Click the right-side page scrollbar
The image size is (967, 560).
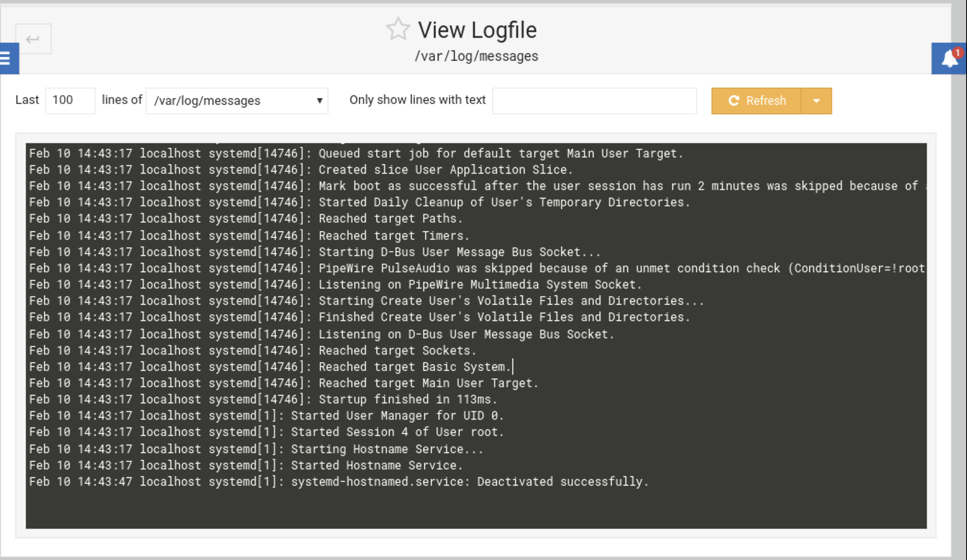(x=959, y=280)
